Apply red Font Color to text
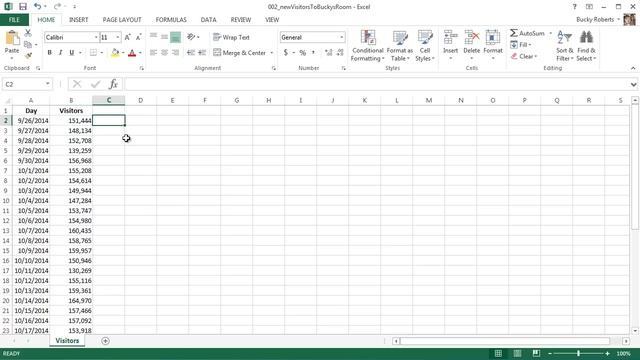Image resolution: width=640 pixels, height=360 pixels. [x=132, y=53]
